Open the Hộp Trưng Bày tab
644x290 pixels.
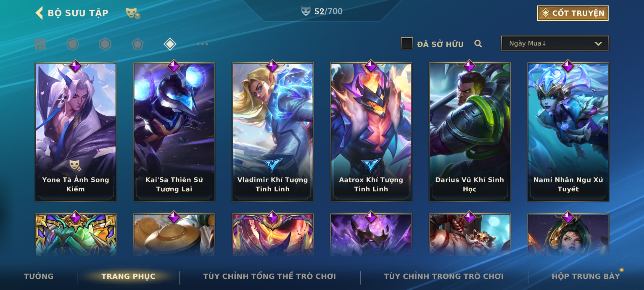coord(586,276)
